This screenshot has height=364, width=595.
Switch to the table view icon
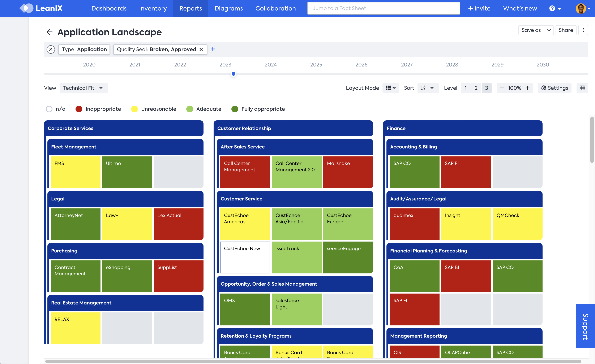[x=582, y=88]
